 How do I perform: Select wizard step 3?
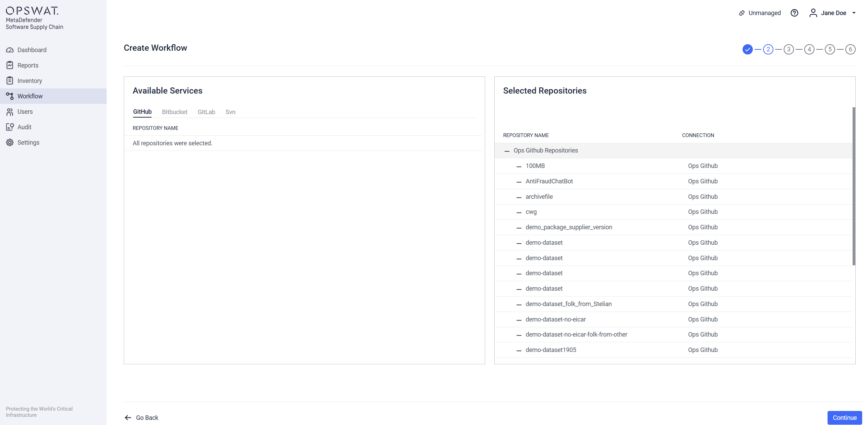[789, 49]
